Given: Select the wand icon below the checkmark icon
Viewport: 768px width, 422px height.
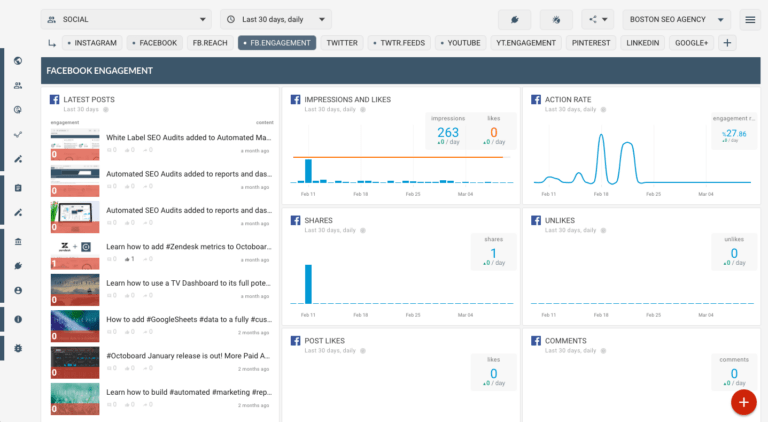Looking at the screenshot, I should [18, 159].
